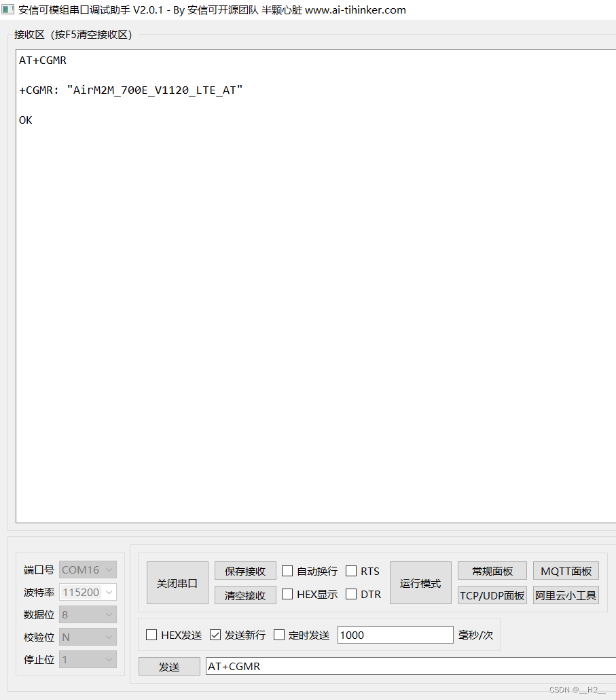Click the +CGMR response line in the receive area
The height and width of the screenshot is (700, 616).
tap(130, 90)
